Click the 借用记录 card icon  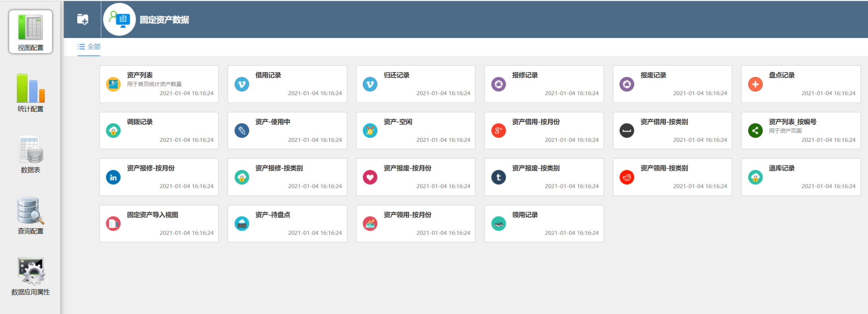(242, 84)
